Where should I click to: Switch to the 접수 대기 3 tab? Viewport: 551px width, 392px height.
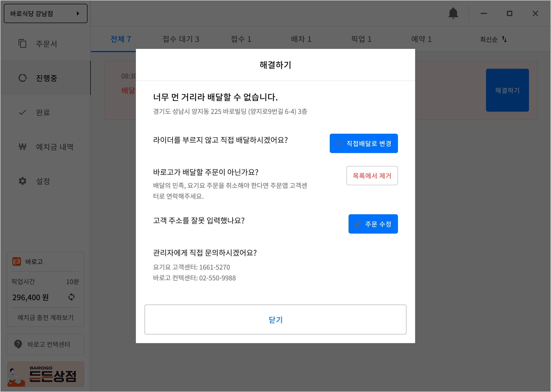[x=181, y=39]
